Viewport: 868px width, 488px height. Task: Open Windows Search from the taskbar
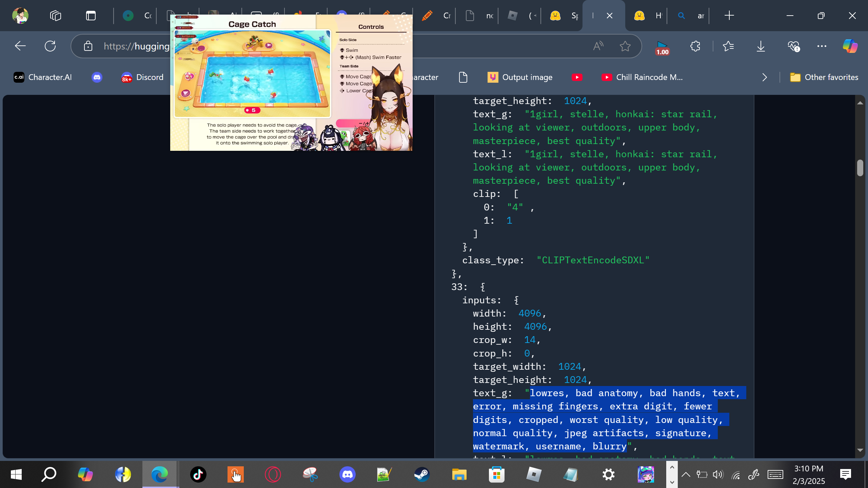[49, 474]
